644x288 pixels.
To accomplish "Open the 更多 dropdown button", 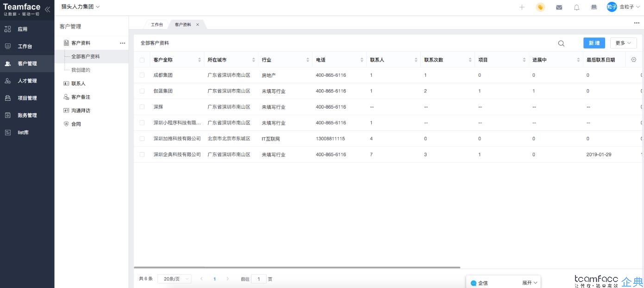I will (623, 43).
